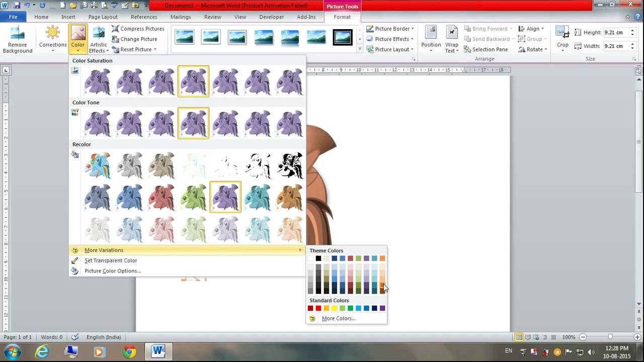Switch to Draft view icon
The image size is (644, 362).
(553, 337)
